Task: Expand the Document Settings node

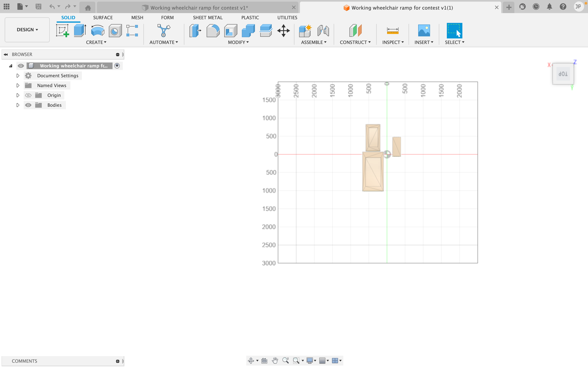Action: [18, 76]
